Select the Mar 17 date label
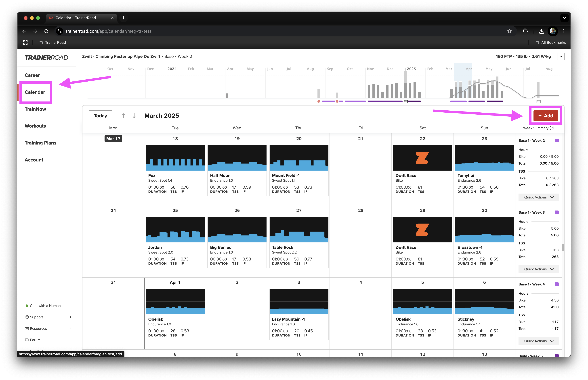The height and width of the screenshot is (380, 588). pyautogui.click(x=113, y=138)
